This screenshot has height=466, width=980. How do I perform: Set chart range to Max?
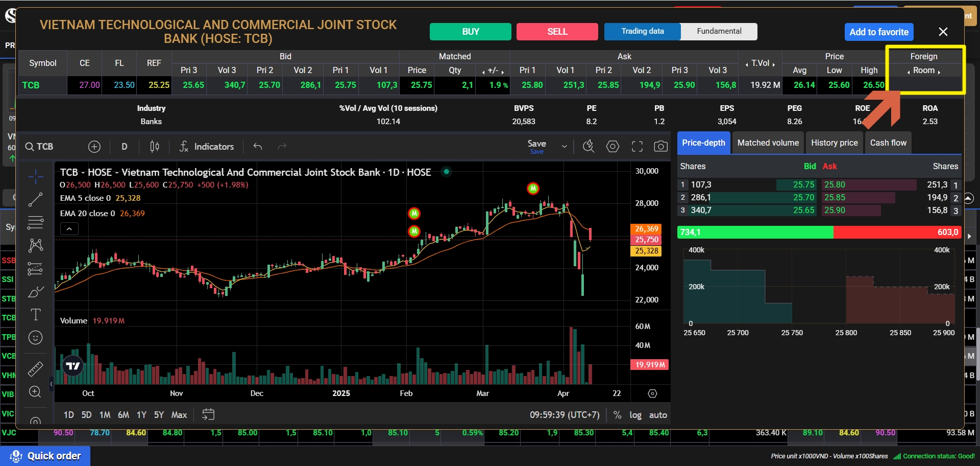tap(179, 415)
